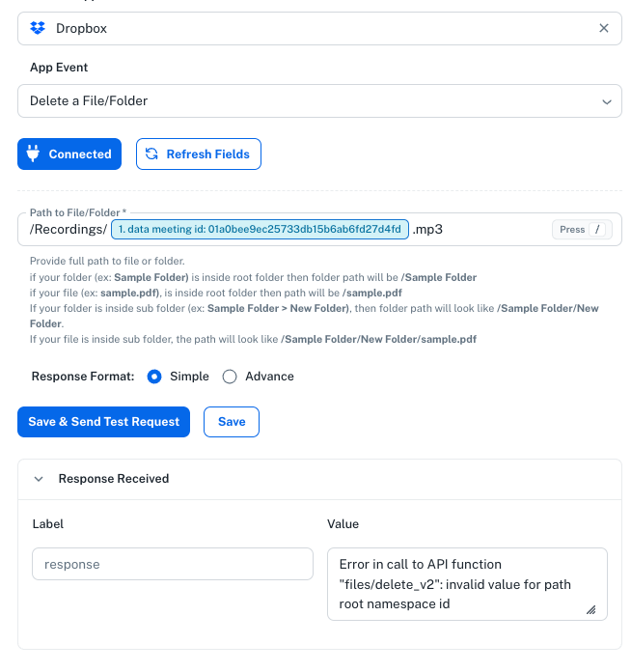Click the refresh arrows icon

tap(151, 154)
